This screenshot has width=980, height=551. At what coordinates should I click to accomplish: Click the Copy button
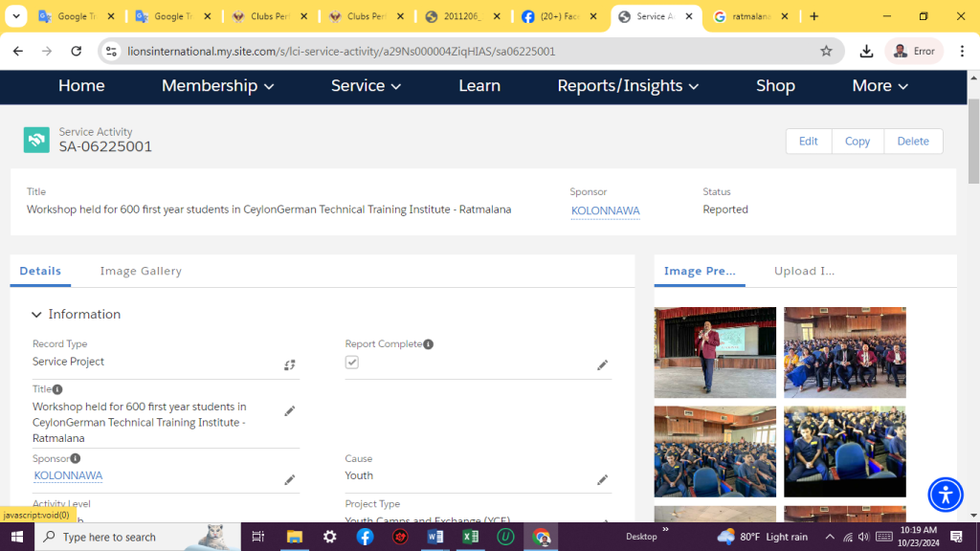[857, 142]
